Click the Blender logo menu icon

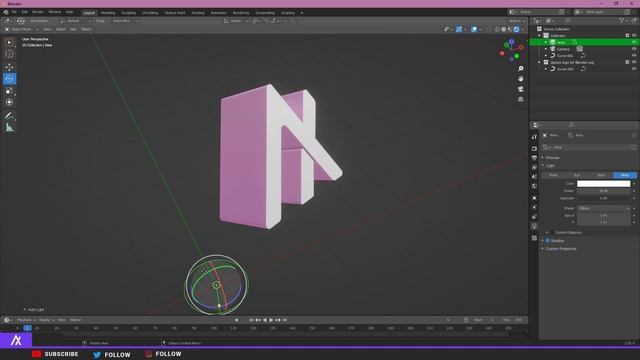(x=6, y=12)
